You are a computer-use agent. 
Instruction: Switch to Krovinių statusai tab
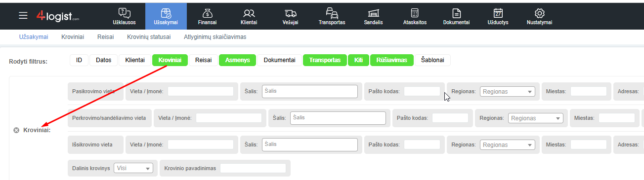(x=149, y=37)
